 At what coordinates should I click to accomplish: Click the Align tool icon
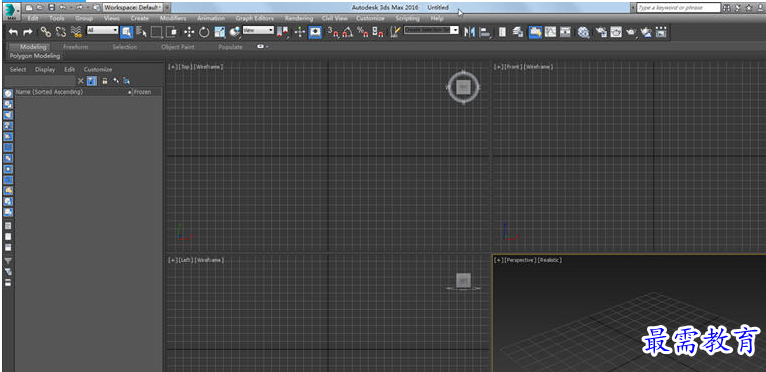pyautogui.click(x=485, y=32)
